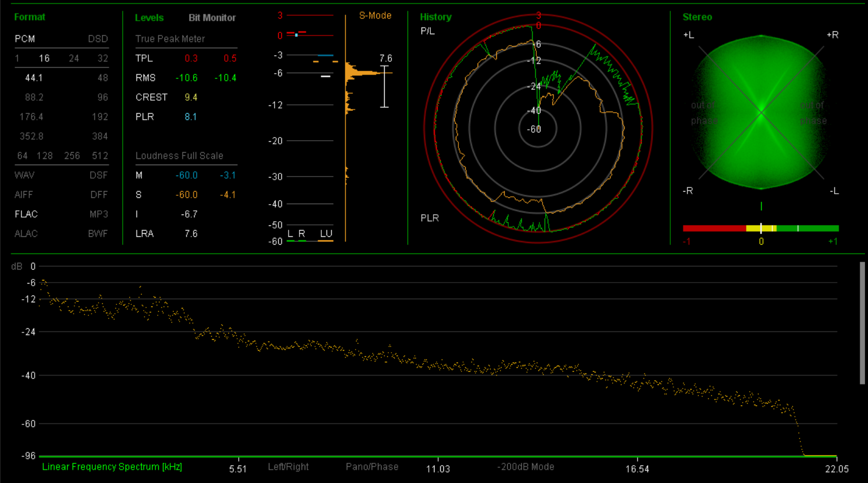Click the short-term loudness value -4.1
This screenshot has width=868, height=483.
point(227,195)
